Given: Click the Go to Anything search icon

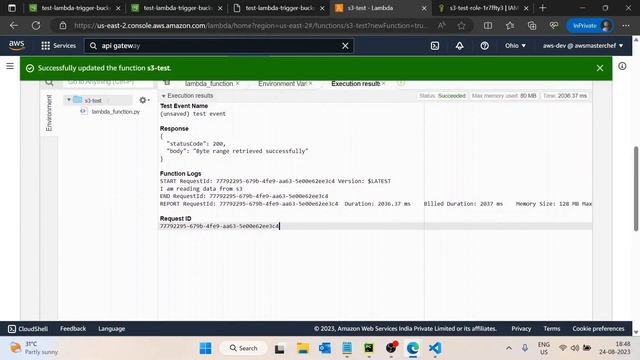Looking at the screenshot, I should [49, 83].
